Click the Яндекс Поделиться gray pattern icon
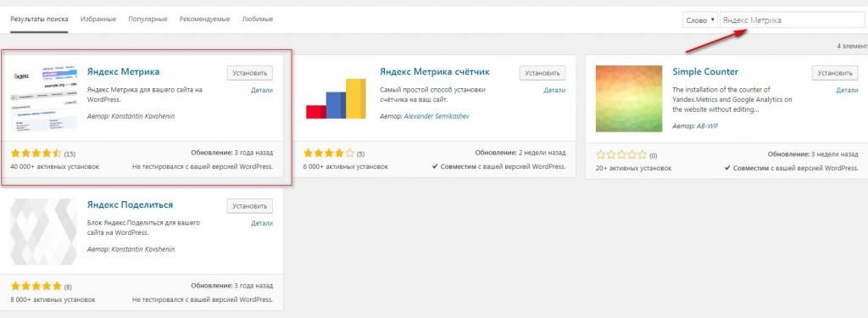868x318 pixels. 44,232
